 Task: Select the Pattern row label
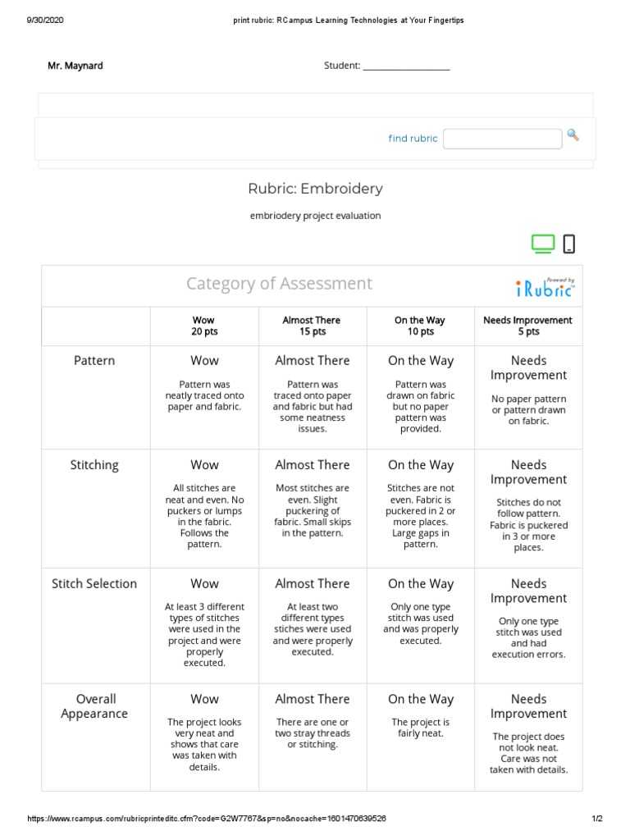94,360
